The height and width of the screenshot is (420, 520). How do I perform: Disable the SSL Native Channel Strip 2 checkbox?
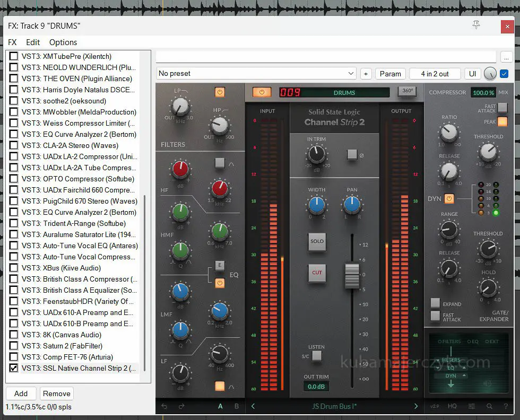14,368
